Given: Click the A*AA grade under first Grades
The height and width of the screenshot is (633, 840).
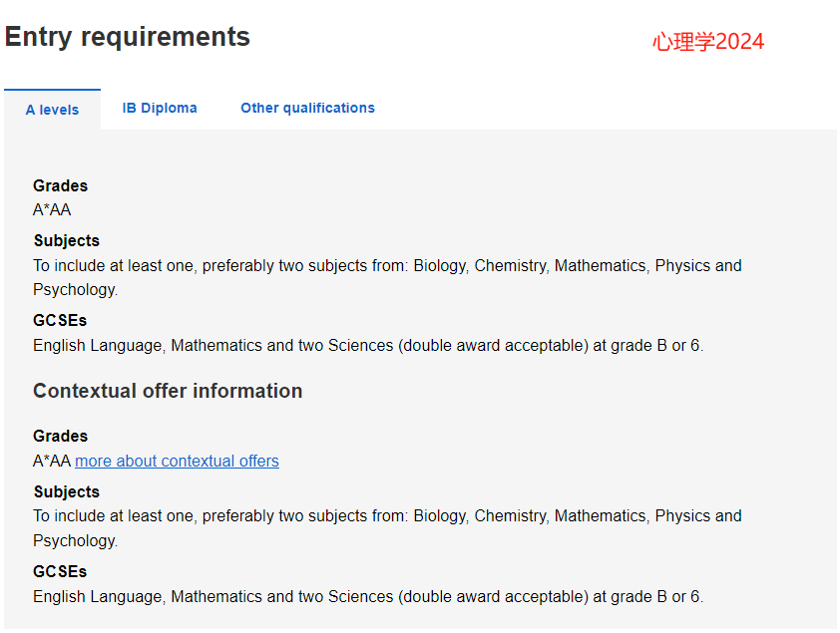Looking at the screenshot, I should tap(52, 209).
